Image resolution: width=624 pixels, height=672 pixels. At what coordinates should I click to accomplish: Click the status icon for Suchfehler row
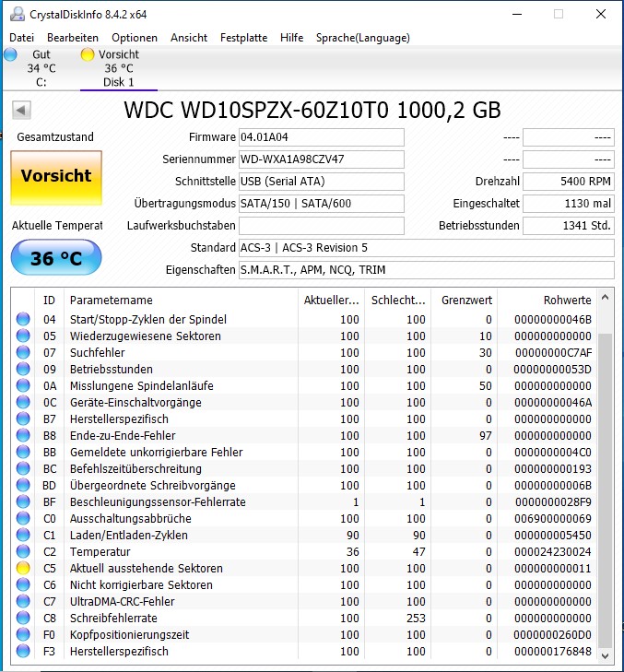tap(23, 352)
